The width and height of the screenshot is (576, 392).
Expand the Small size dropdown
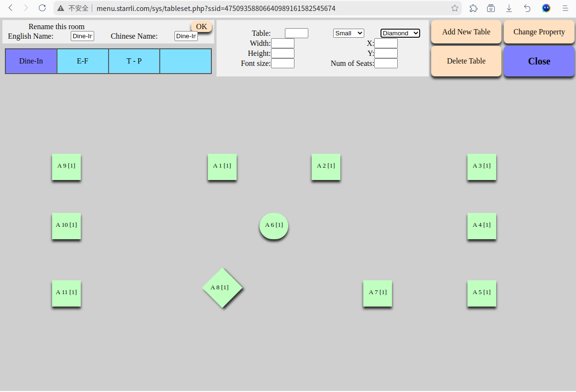pyautogui.click(x=348, y=33)
